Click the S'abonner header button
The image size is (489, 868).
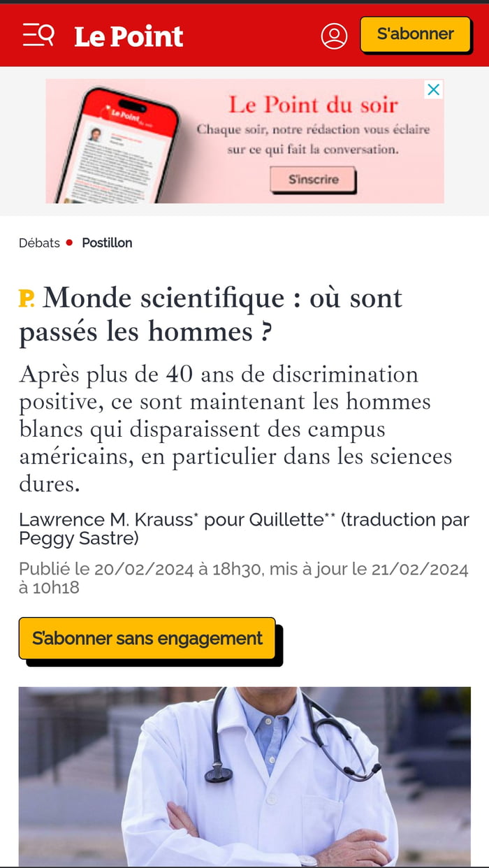click(415, 34)
